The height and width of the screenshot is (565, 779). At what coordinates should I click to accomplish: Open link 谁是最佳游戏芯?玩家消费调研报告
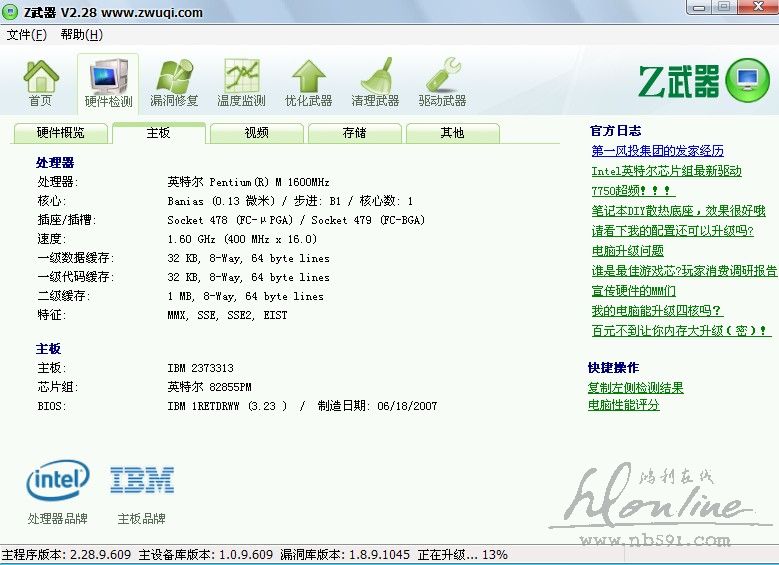684,271
